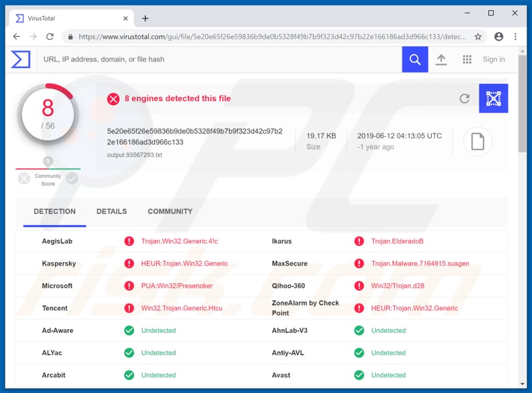
Task: Click '8 engines detected this file' text
Action: (x=178, y=98)
